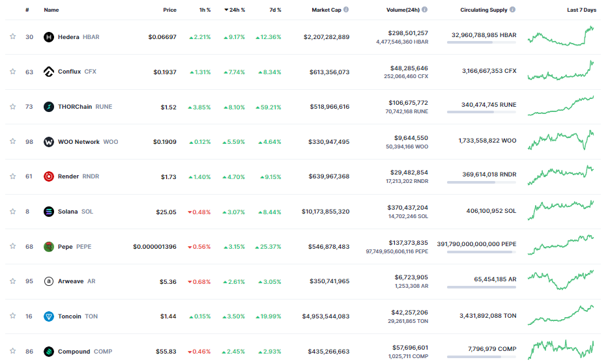The image size is (608, 364).
Task: Click the Pepe frog logo icon
Action: point(48,247)
